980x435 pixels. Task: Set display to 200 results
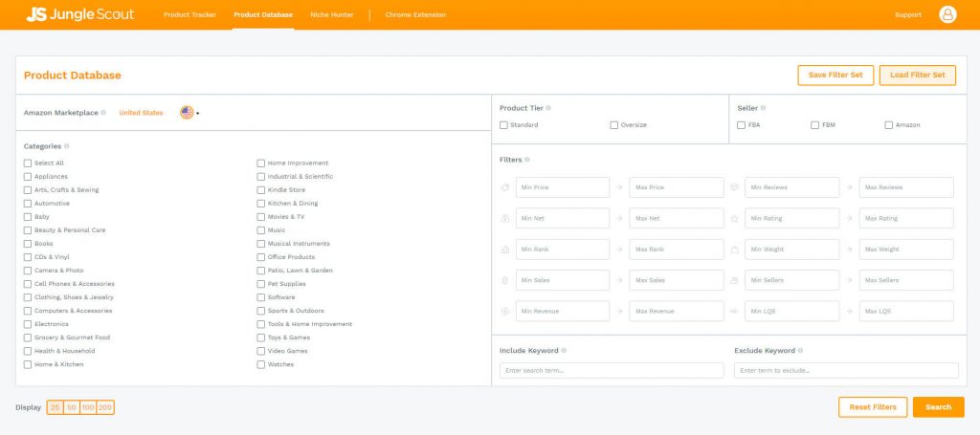pyautogui.click(x=105, y=407)
